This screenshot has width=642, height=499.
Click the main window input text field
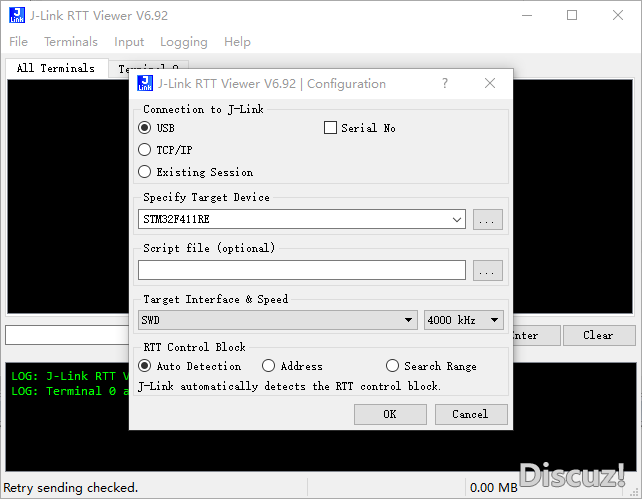[x=67, y=335]
